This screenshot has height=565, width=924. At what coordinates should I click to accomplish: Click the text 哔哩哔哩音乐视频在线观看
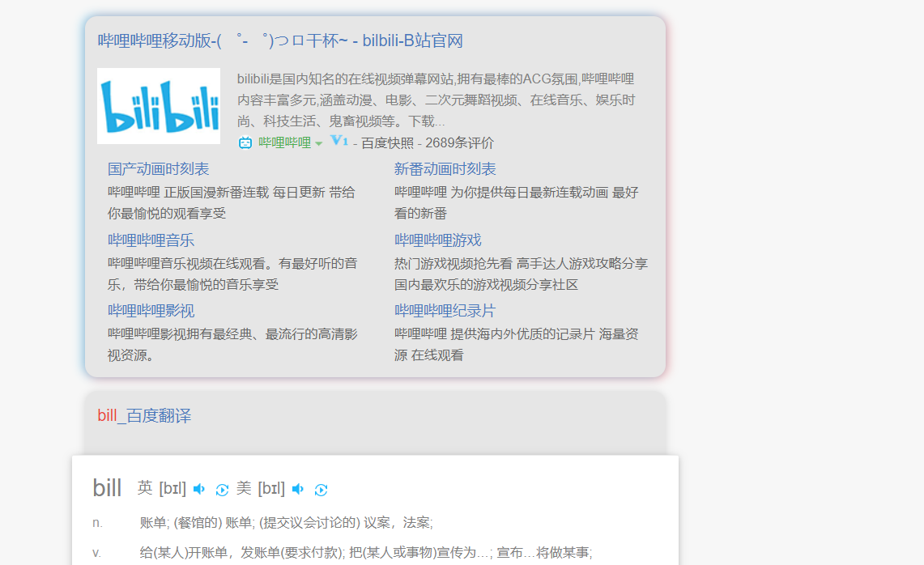pyautogui.click(x=232, y=274)
